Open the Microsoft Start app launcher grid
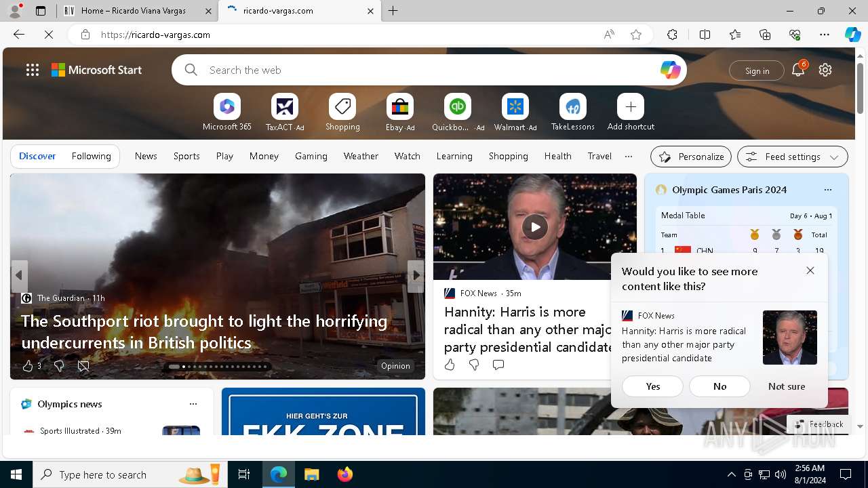This screenshot has width=868, height=488. [33, 70]
